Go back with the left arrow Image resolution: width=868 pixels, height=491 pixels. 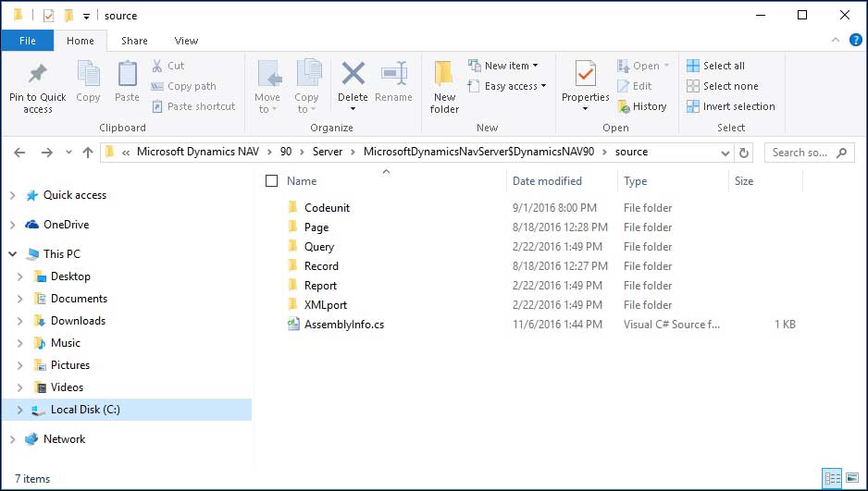click(19, 153)
